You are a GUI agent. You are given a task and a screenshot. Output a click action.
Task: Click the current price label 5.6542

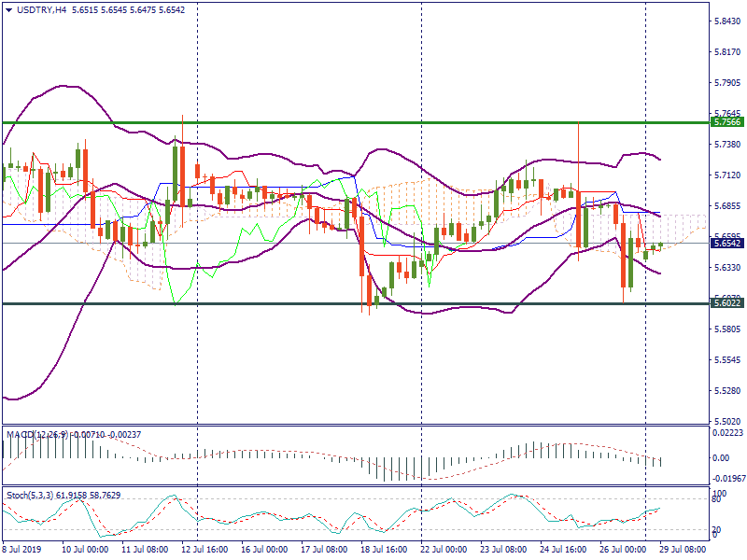point(726,243)
